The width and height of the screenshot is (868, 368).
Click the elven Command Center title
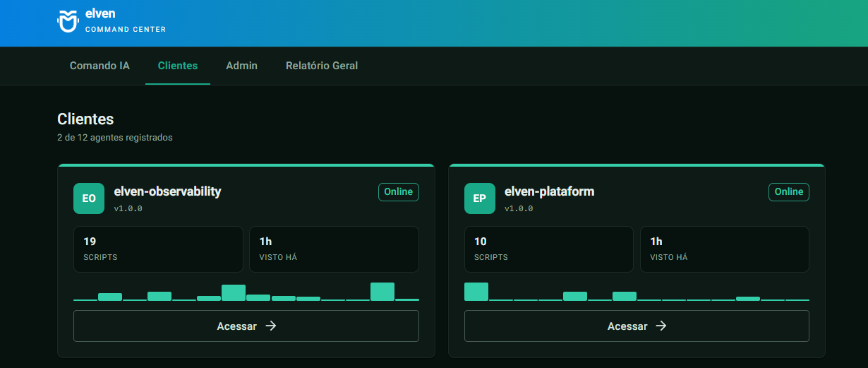tap(125, 21)
